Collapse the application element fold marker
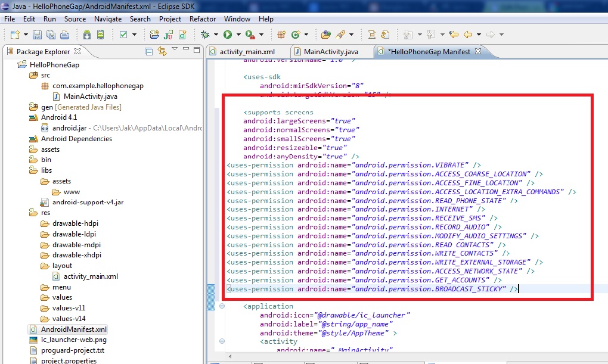 click(222, 306)
